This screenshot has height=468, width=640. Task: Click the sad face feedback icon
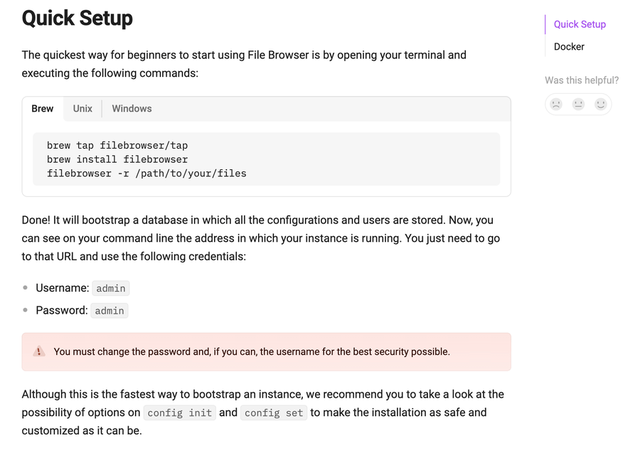(556, 104)
